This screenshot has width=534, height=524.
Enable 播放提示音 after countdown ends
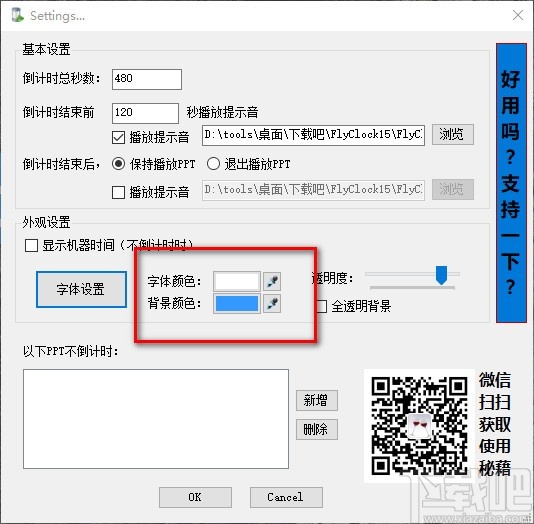(x=118, y=192)
